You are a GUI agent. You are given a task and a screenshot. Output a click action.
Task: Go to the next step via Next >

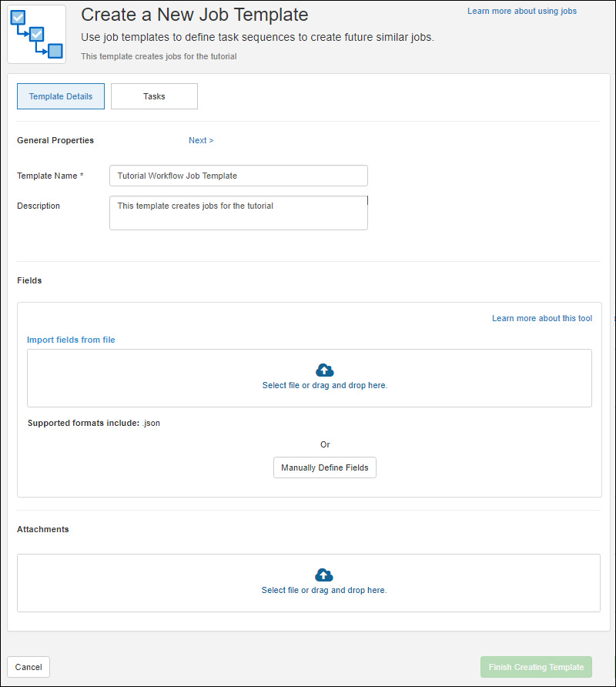click(x=201, y=140)
